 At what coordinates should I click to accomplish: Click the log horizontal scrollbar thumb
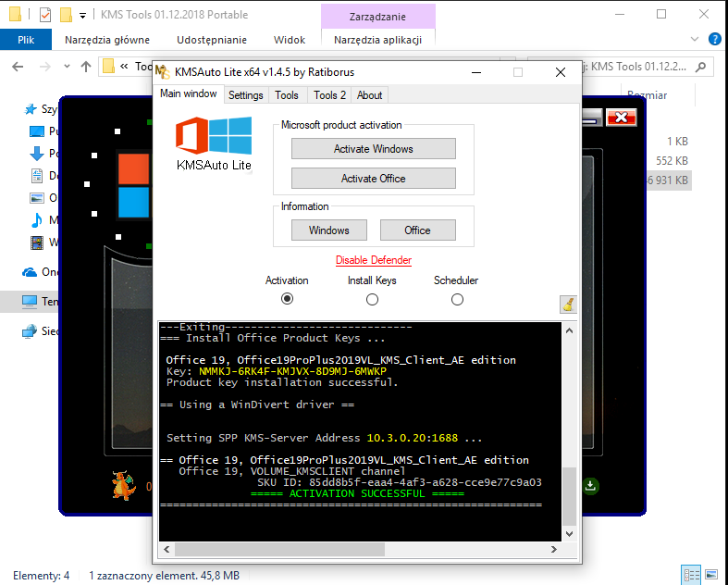click(x=279, y=549)
